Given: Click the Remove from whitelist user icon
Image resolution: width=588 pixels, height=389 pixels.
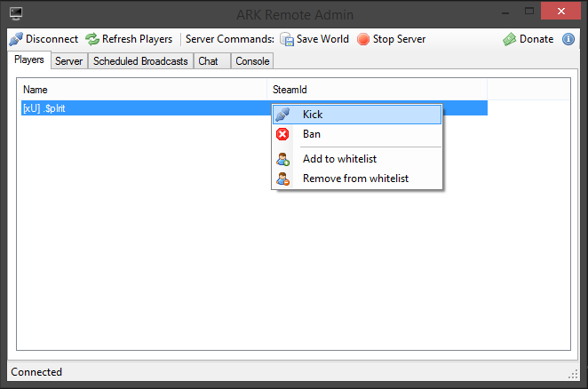Looking at the screenshot, I should pyautogui.click(x=282, y=179).
